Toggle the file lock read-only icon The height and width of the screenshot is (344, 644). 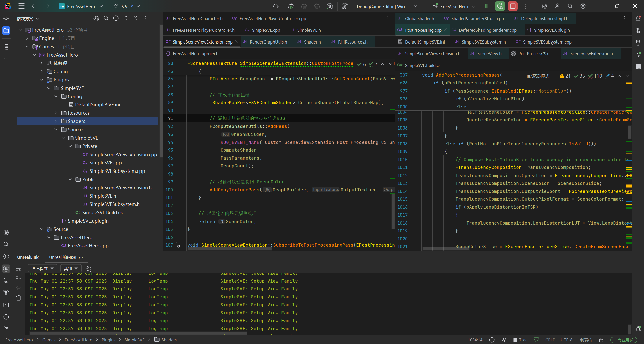point(601,340)
